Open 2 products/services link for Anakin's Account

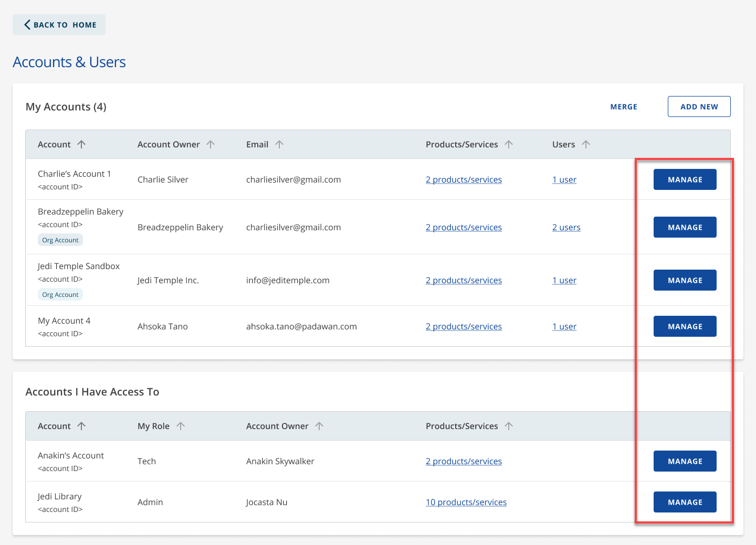pos(464,461)
